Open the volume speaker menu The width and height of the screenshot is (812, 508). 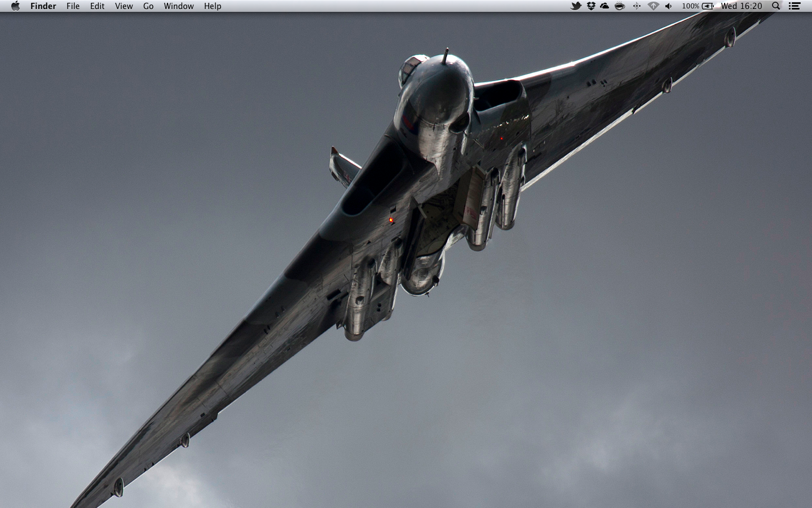pos(669,6)
